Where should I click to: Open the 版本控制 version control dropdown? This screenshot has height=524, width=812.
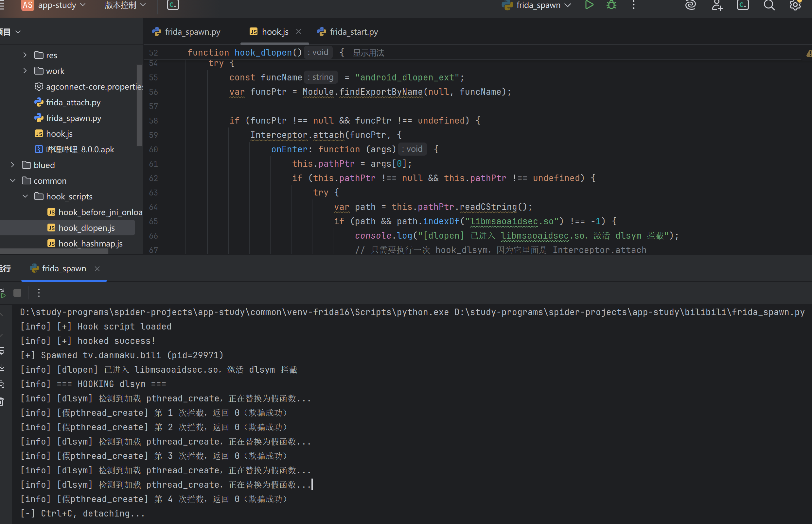(125, 5)
